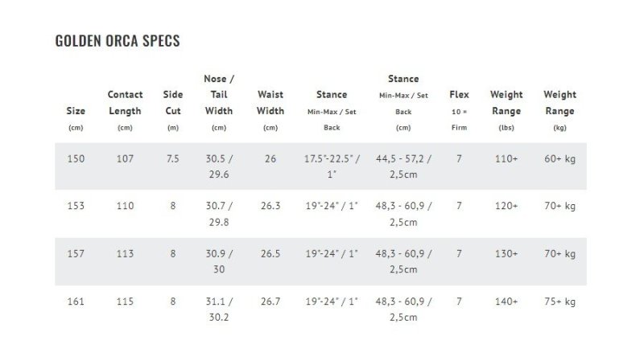The image size is (644, 357).
Task: Select the 150 size cell
Action: point(75,159)
